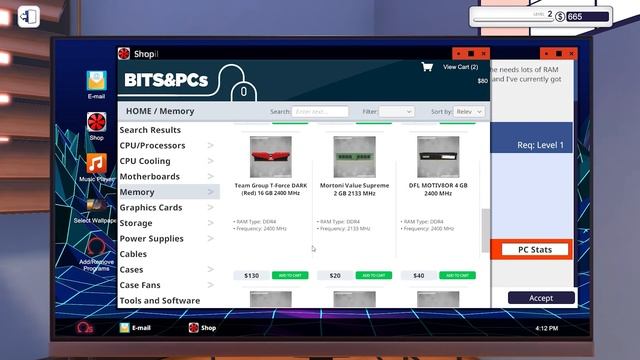Click Team Group T-Force DARK RAM thumbnail
Image resolution: width=640 pixels, height=360 pixels.
271,157
